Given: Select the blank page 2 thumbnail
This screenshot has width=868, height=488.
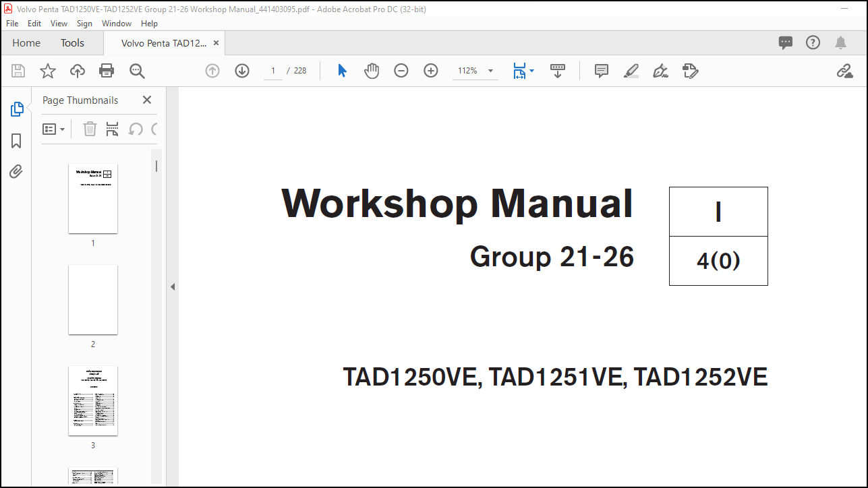Looking at the screenshot, I should [x=93, y=300].
